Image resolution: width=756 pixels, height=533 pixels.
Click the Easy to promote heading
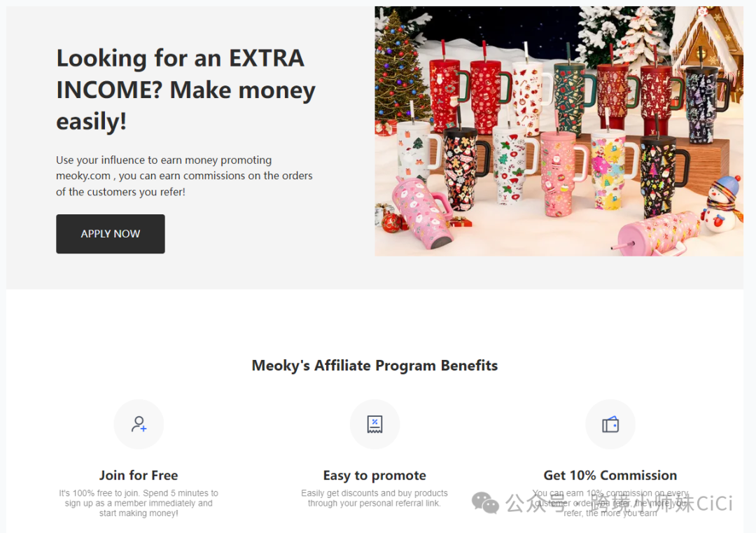coord(374,475)
